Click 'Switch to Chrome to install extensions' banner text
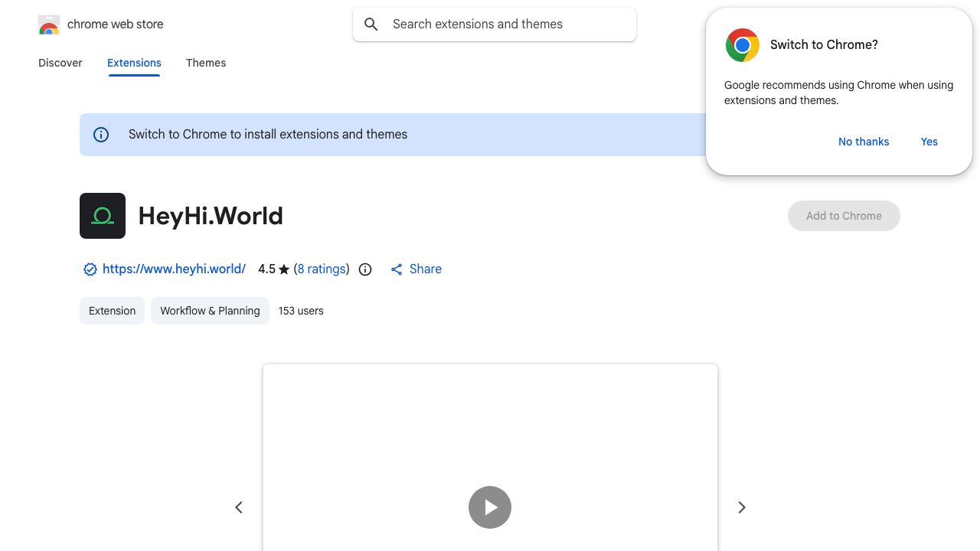 [x=268, y=135]
